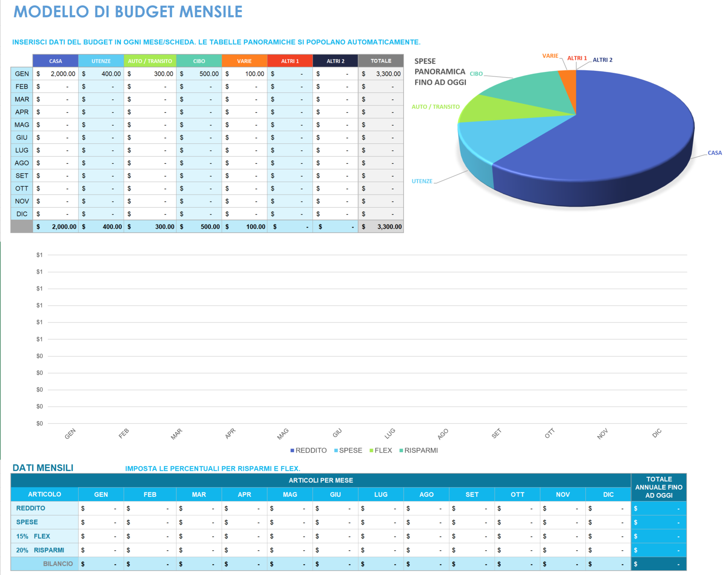This screenshot has width=728, height=575.
Task: Select the TOTALE ANNUALE FINO AD OGGI header
Action: tap(659, 487)
